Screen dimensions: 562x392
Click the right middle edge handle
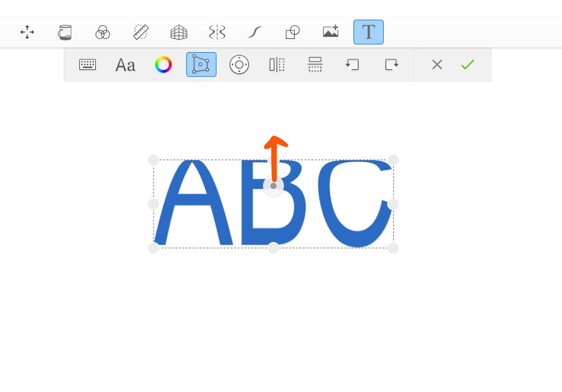point(393,204)
